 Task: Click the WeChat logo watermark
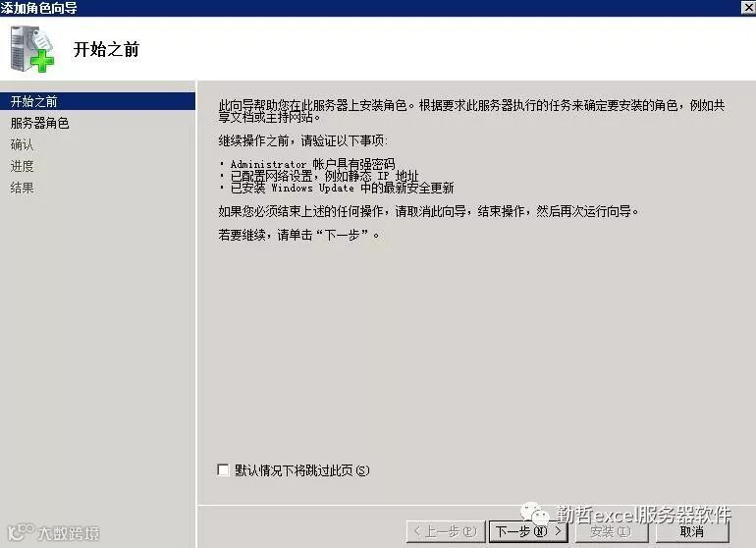[x=534, y=514]
